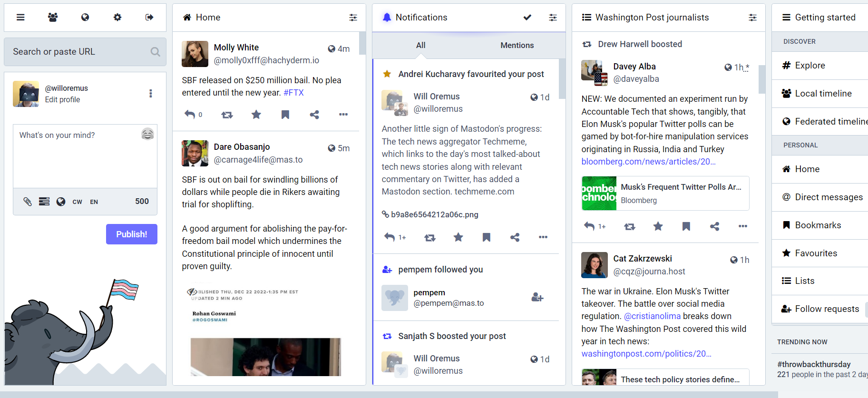Open the three-dot menu beside @willoremus
This screenshot has height=398, width=868.
point(151,94)
